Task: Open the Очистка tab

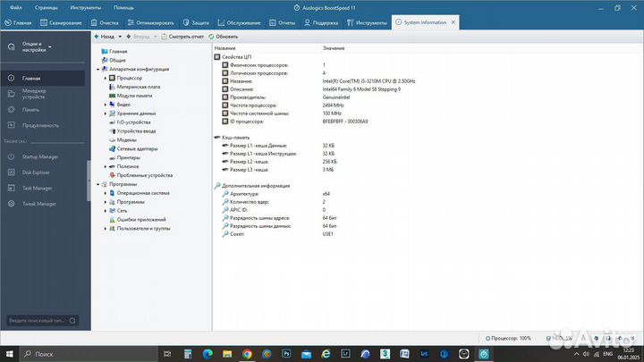Action: (x=105, y=22)
